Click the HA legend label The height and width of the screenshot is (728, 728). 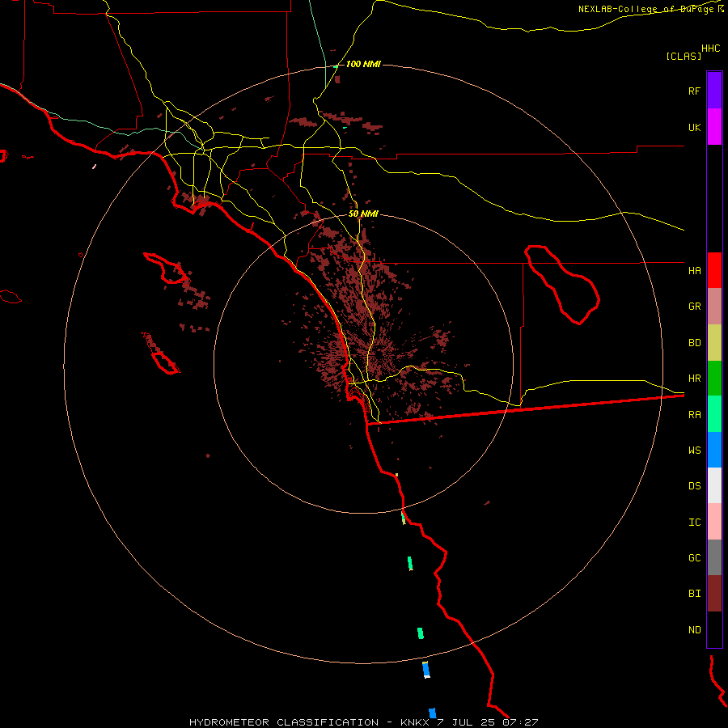pyautogui.click(x=694, y=270)
